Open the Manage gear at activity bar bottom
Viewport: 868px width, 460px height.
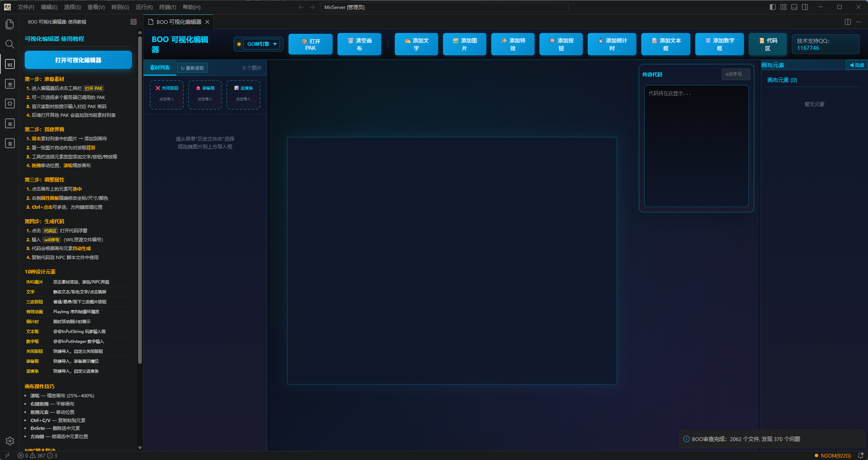coord(10,441)
